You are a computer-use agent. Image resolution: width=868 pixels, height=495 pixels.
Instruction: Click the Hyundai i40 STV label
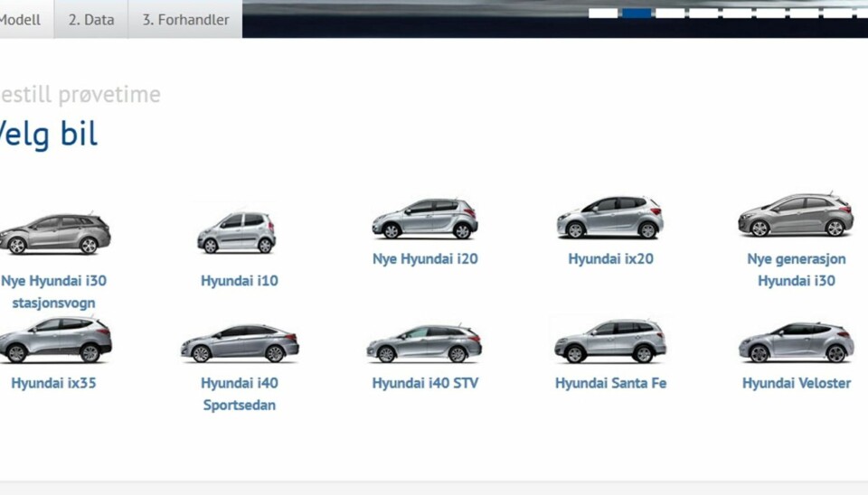425,383
